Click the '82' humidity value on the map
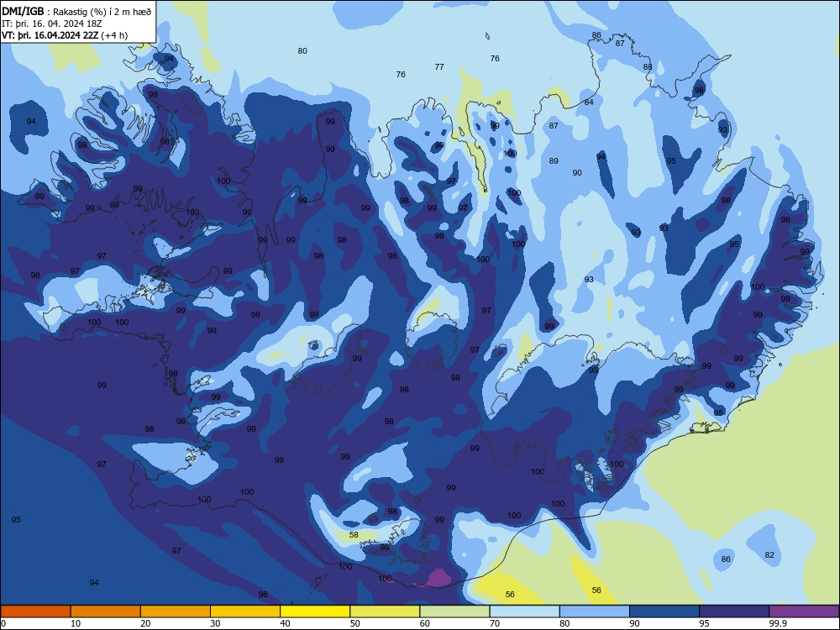Viewport: 840px width, 630px height. 769,555
